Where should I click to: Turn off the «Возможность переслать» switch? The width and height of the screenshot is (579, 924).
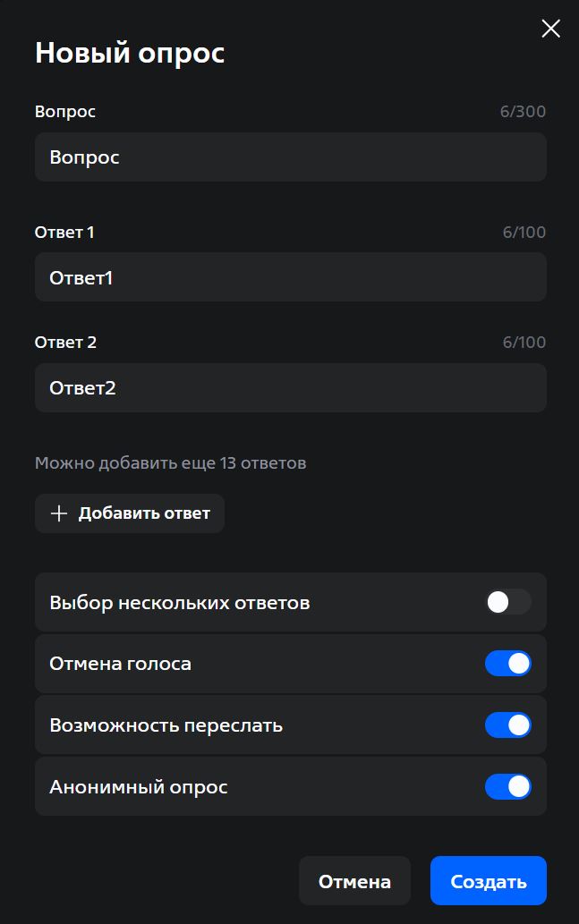(x=507, y=725)
